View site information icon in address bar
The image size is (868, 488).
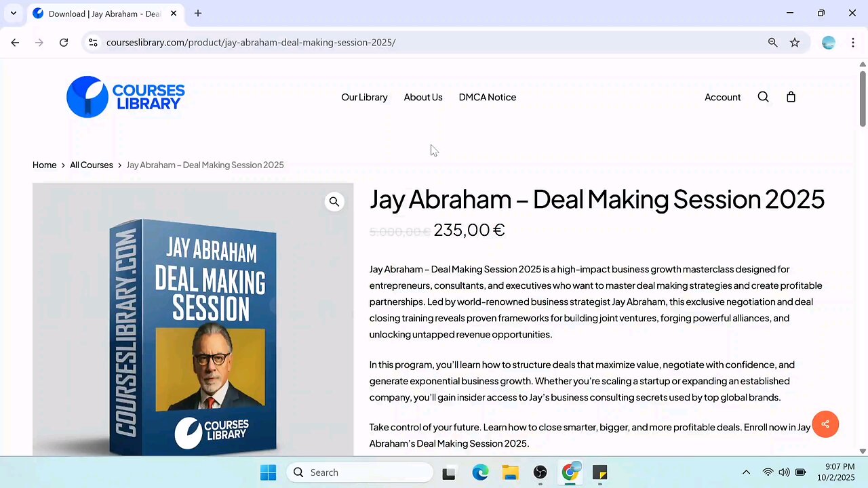(94, 42)
